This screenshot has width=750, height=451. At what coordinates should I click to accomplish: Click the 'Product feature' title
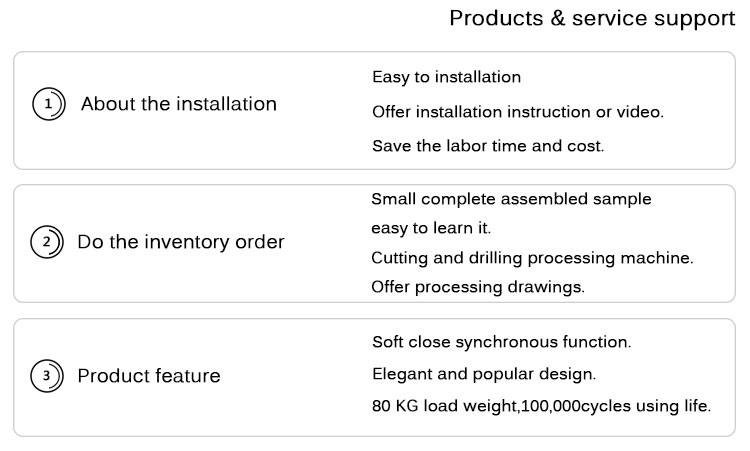(149, 377)
